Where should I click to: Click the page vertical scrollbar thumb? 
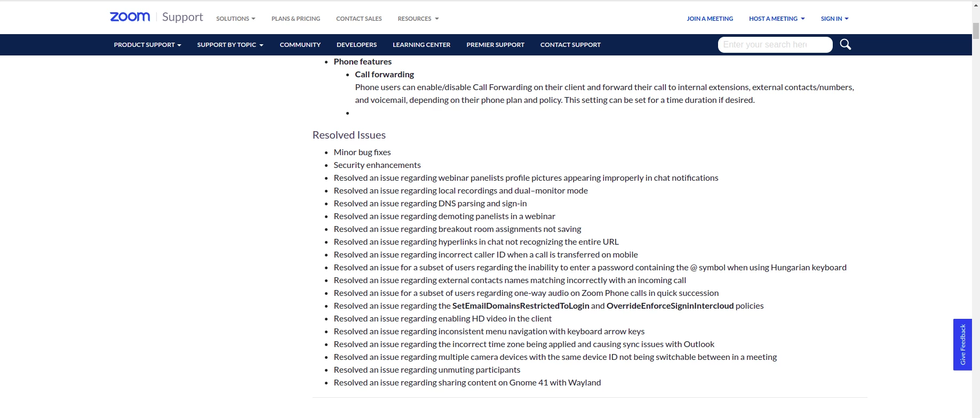pyautogui.click(x=976, y=30)
